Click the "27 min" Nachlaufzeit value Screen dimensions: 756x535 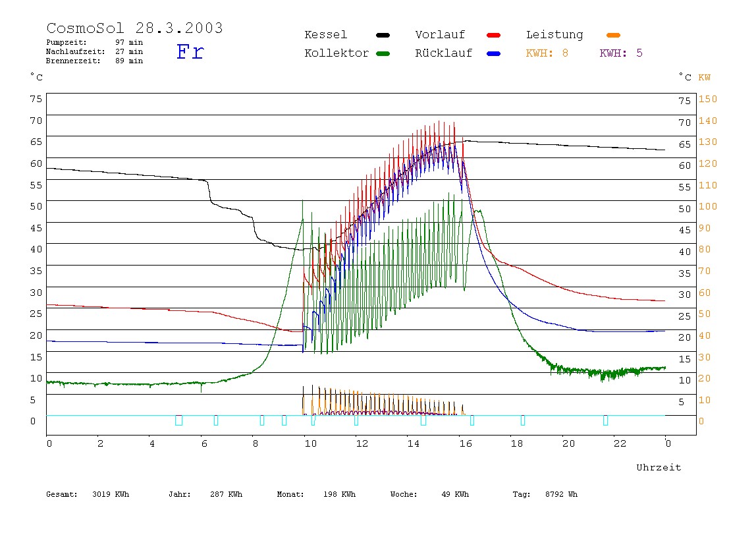pyautogui.click(x=128, y=51)
